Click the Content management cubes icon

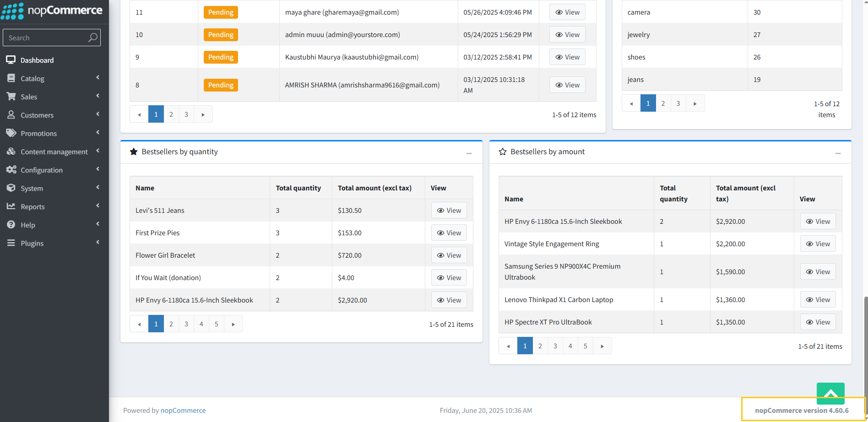click(x=11, y=151)
